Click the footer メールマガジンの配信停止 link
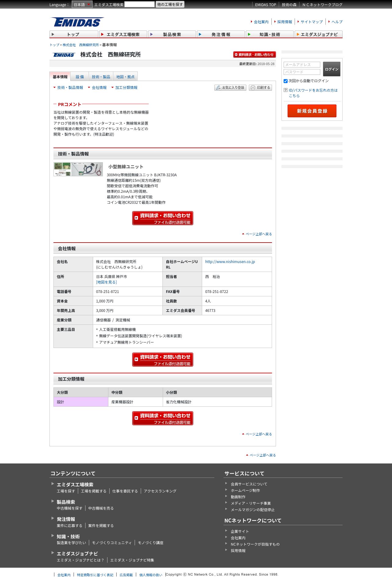 [252, 510]
